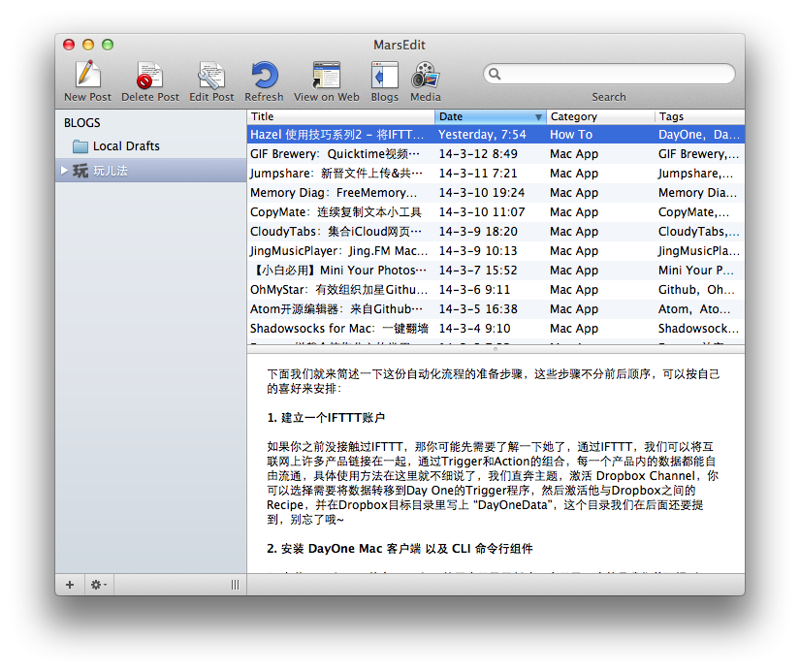Click the 玩儿法 blog icon
Screen dimensions: 800x672
(80, 171)
